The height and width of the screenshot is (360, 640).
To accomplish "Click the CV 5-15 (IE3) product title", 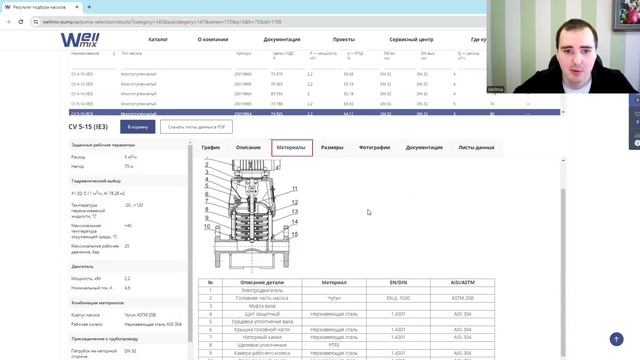I will (88, 127).
